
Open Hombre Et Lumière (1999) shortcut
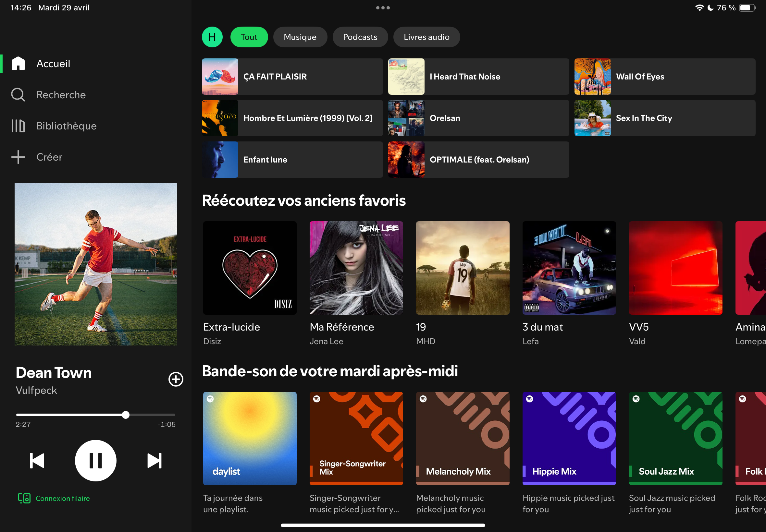pyautogui.click(x=292, y=118)
